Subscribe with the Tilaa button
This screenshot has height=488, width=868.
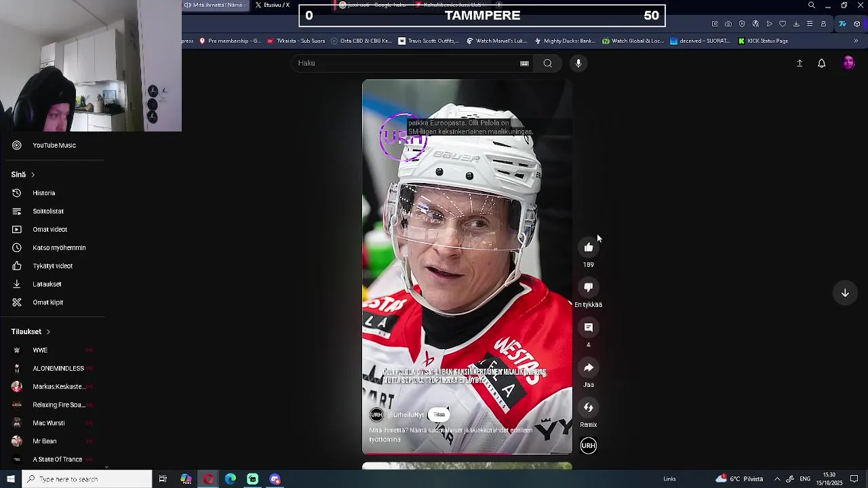tap(439, 415)
